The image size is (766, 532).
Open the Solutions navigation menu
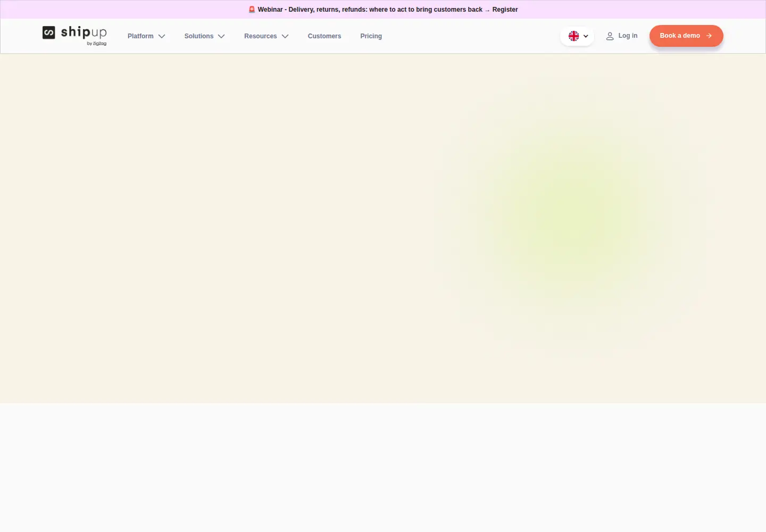[205, 36]
